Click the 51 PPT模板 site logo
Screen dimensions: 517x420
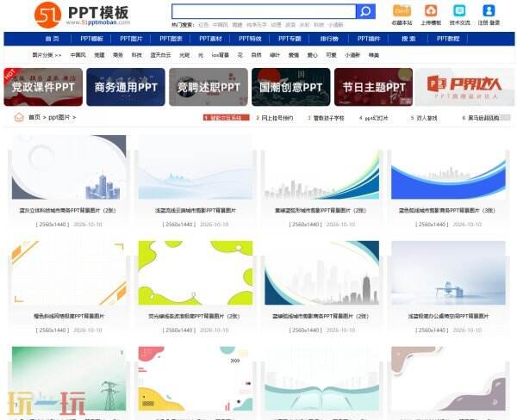82,15
